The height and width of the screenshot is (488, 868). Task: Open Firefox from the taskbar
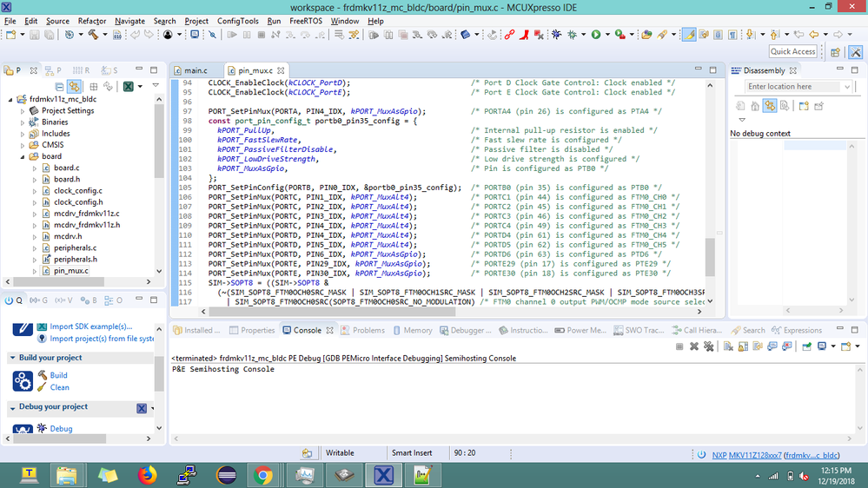tap(147, 475)
